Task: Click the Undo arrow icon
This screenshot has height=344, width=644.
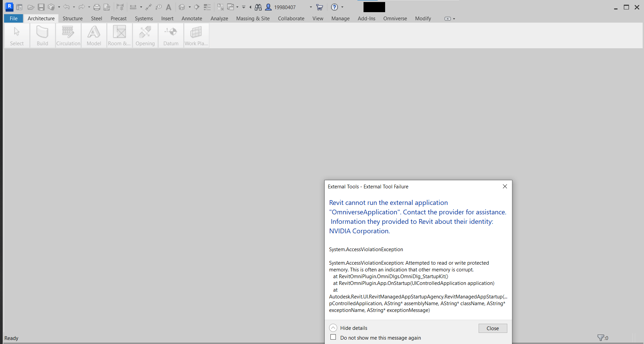Action: pyautogui.click(x=66, y=7)
